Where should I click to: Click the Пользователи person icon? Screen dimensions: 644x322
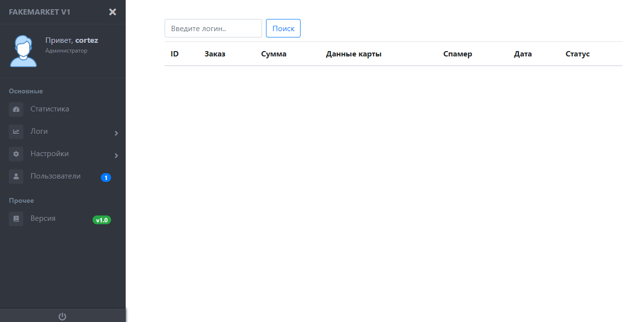(16, 177)
